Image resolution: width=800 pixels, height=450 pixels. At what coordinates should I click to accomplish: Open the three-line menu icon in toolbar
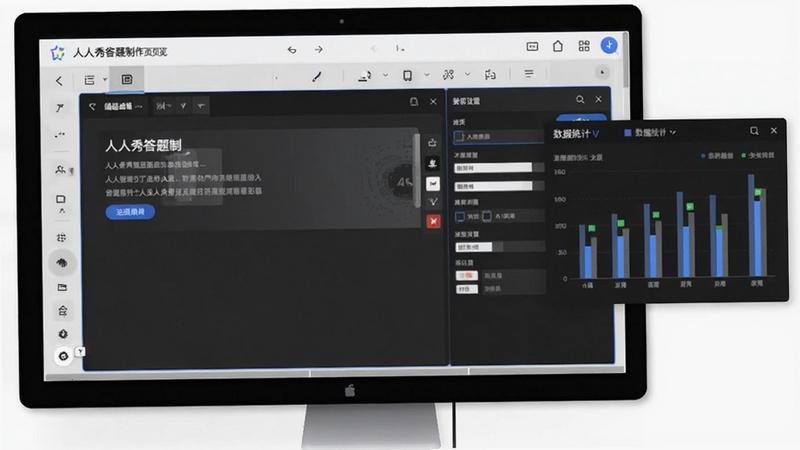529,74
